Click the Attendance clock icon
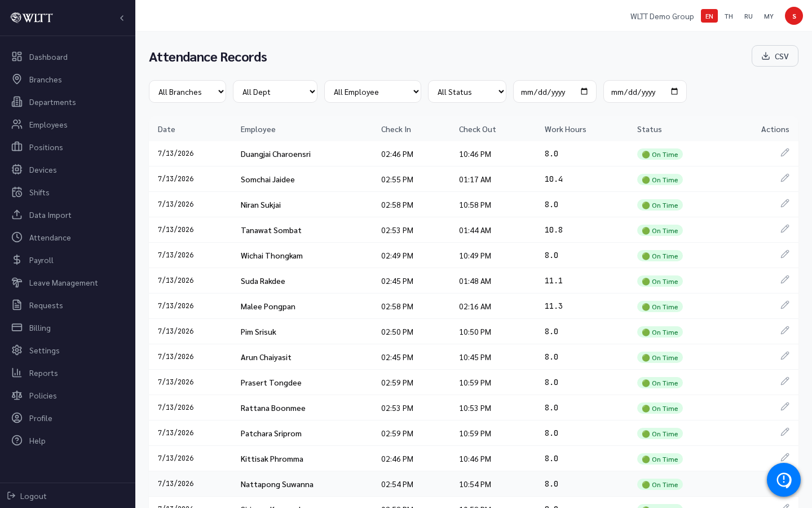This screenshot has width=812, height=508. click(17, 237)
